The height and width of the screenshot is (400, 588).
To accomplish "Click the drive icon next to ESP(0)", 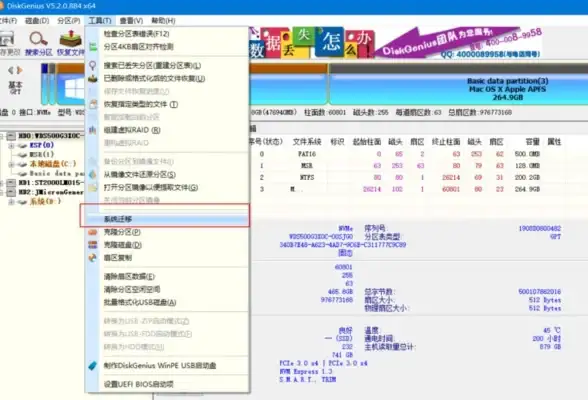I will point(22,145).
